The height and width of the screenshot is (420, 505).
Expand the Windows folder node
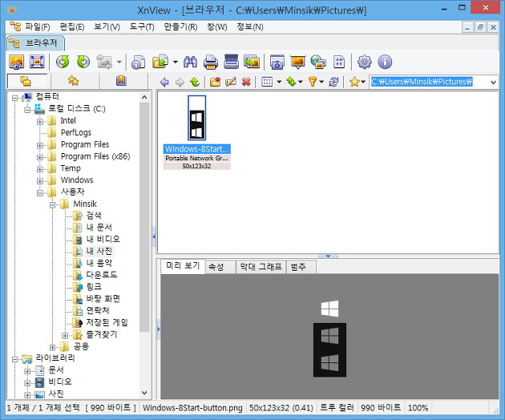point(39,181)
